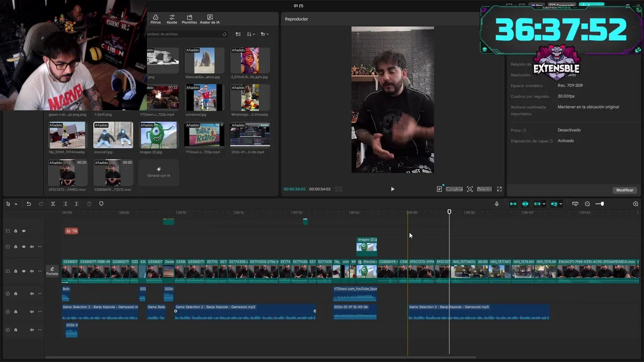Image resolution: width=644 pixels, height=362 pixels.
Task: Hide the text track eye icon
Action: point(24,231)
